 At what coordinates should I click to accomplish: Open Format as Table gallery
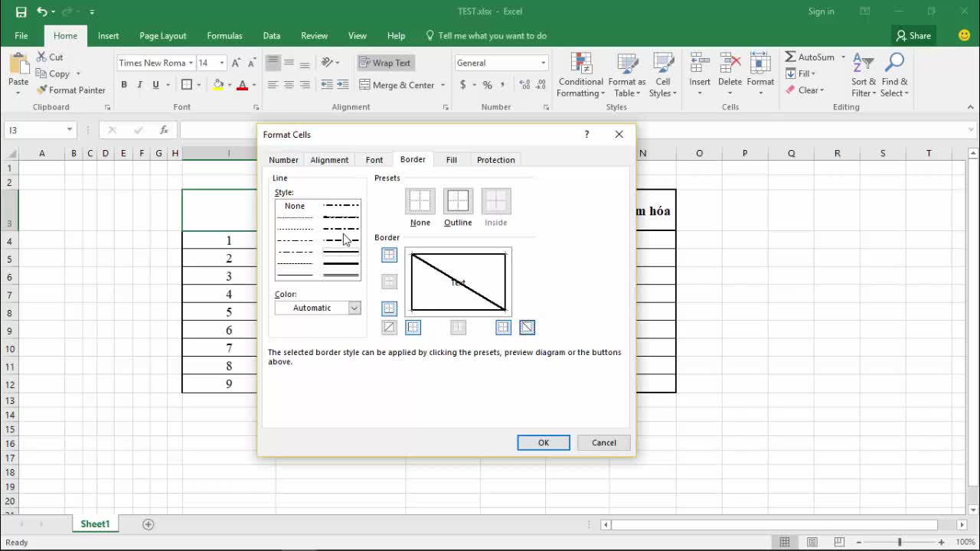point(627,75)
